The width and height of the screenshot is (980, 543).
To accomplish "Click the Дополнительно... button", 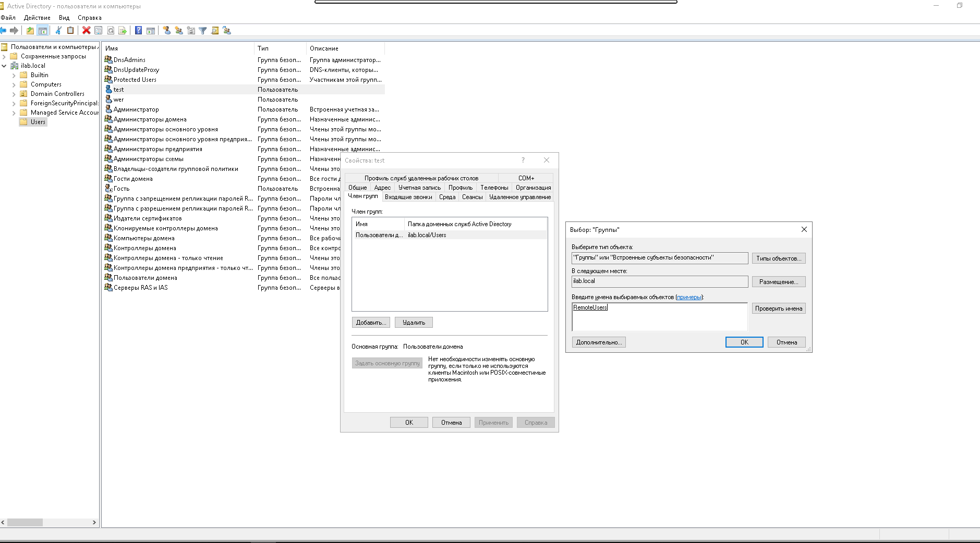I will pyautogui.click(x=599, y=342).
